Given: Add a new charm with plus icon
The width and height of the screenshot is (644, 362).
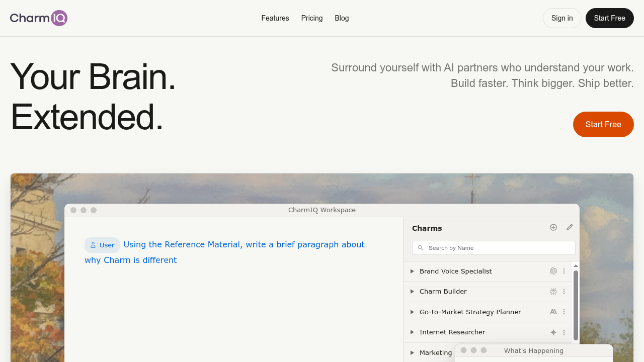Looking at the screenshot, I should click(x=553, y=227).
